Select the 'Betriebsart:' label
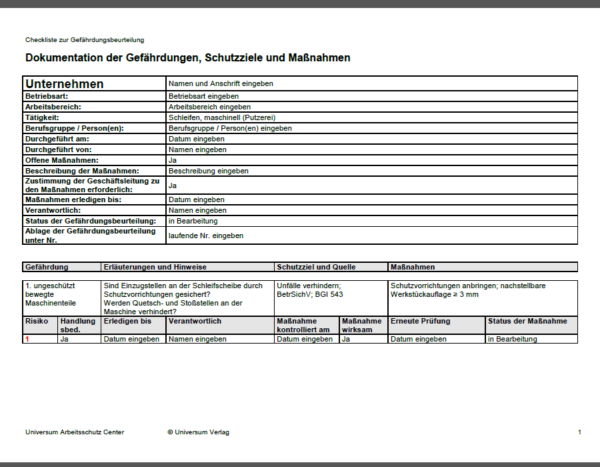The height and width of the screenshot is (467, 600). pyautogui.click(x=46, y=96)
